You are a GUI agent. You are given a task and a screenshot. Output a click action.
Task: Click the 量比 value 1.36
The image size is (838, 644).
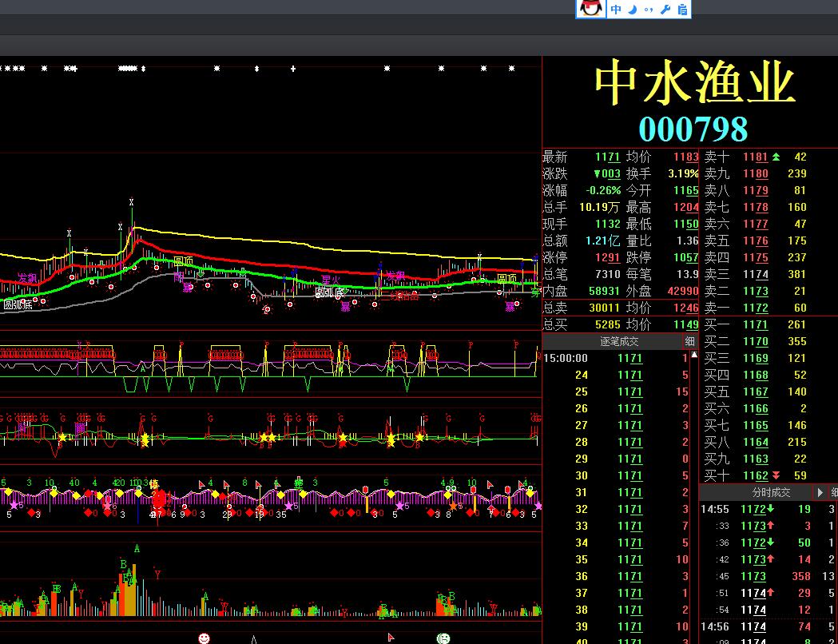click(x=688, y=241)
